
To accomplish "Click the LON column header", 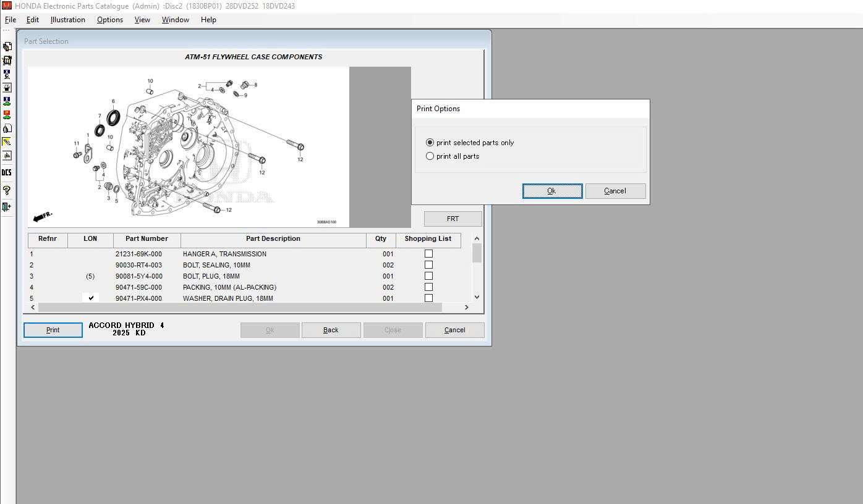I will 90,239.
